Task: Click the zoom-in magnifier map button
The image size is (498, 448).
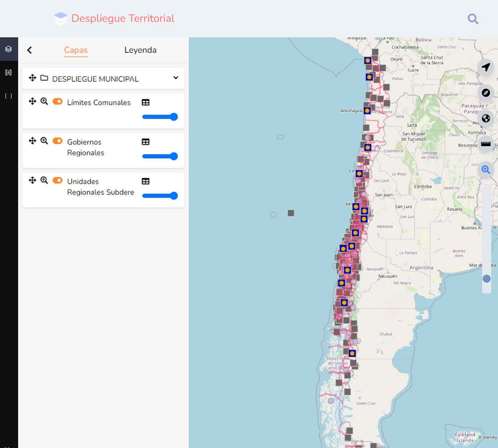Action: [x=485, y=170]
